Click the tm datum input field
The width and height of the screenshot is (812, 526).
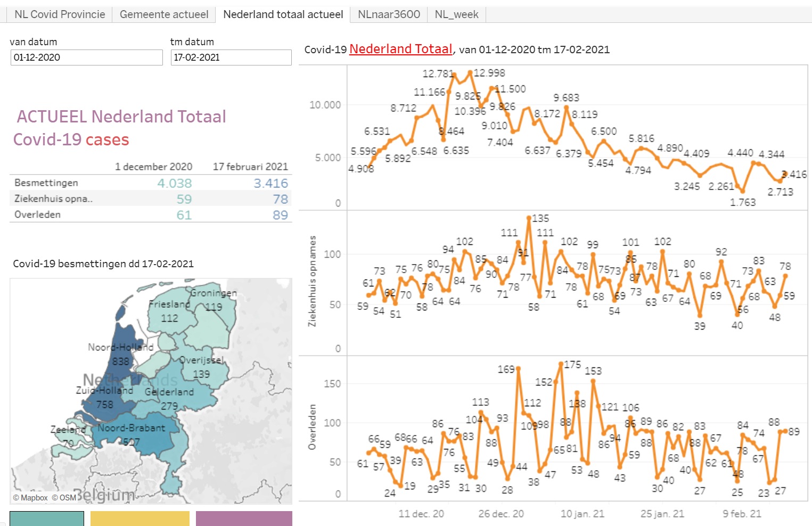coord(231,57)
